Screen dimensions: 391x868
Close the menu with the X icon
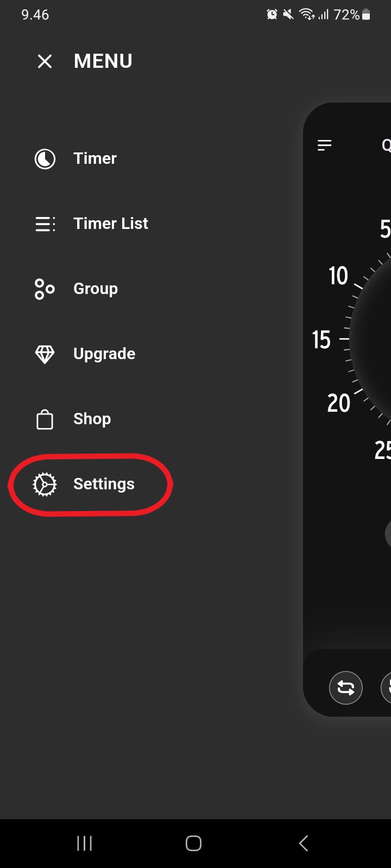[x=45, y=61]
